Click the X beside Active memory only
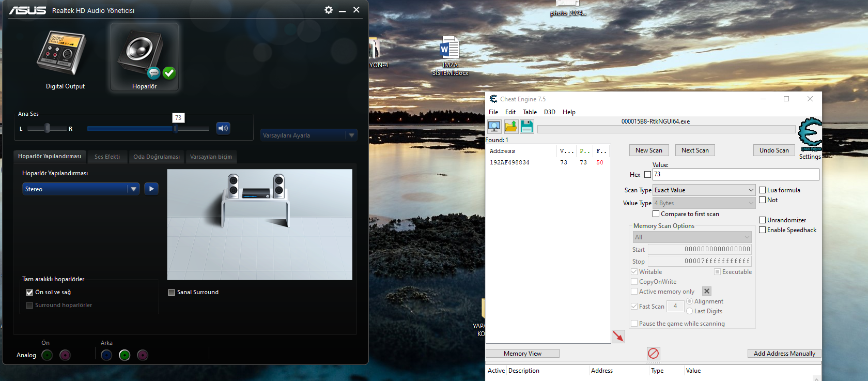Image resolution: width=868 pixels, height=381 pixels. pyautogui.click(x=707, y=292)
